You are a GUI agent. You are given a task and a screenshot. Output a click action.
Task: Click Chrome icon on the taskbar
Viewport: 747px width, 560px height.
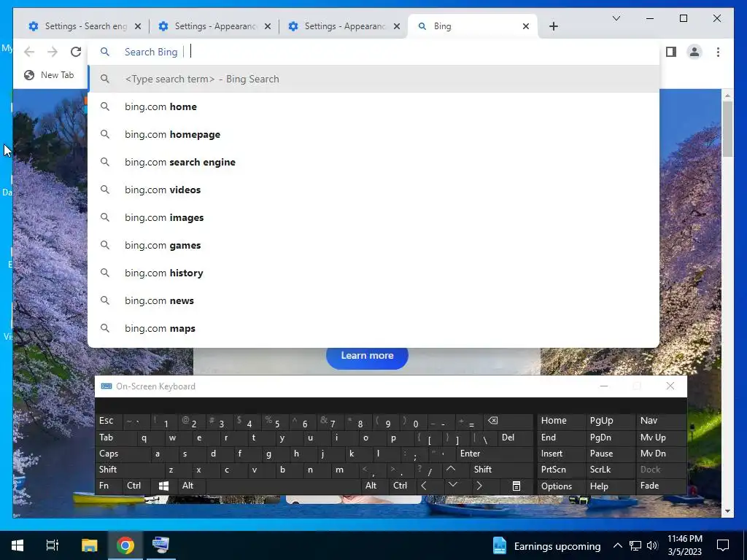pyautogui.click(x=125, y=545)
